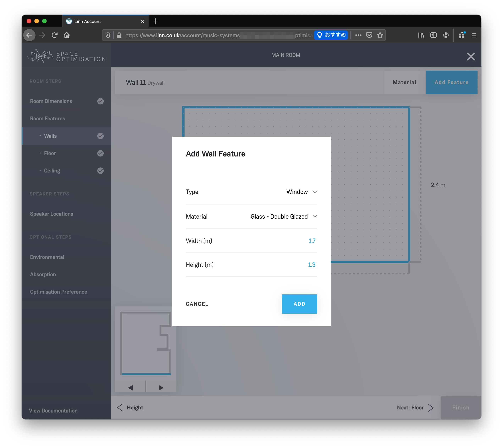Confirm with the ADD button
The width and height of the screenshot is (503, 448).
click(x=299, y=304)
